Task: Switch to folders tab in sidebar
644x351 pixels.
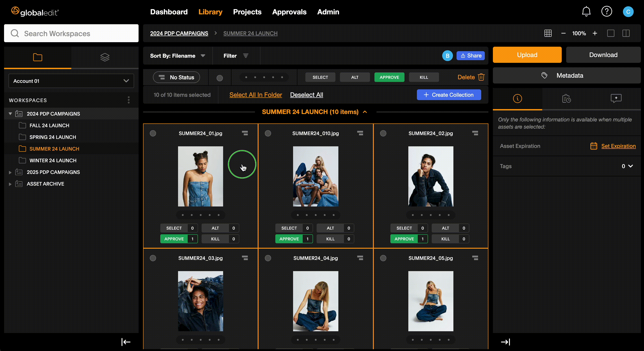Action: (37, 57)
